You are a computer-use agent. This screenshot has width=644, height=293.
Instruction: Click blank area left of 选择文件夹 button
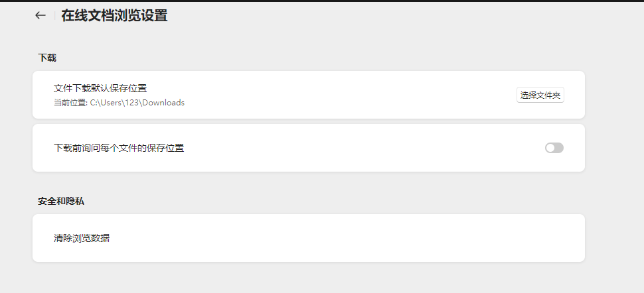coord(365,95)
